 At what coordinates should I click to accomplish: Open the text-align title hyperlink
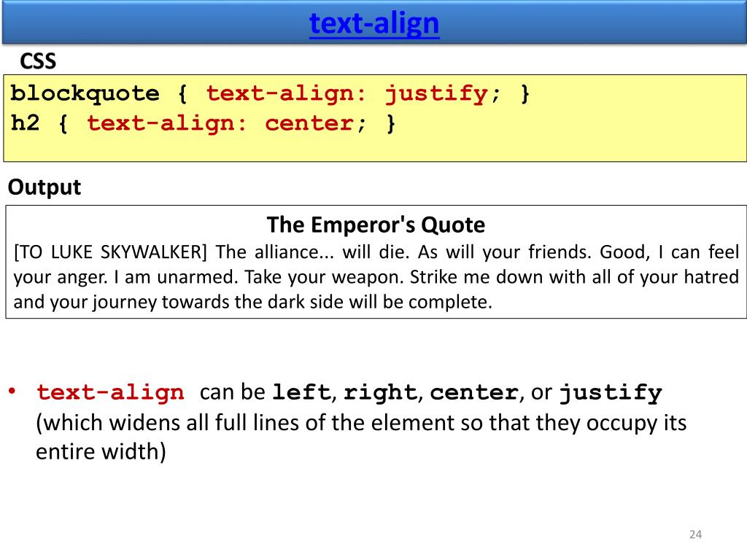click(374, 23)
